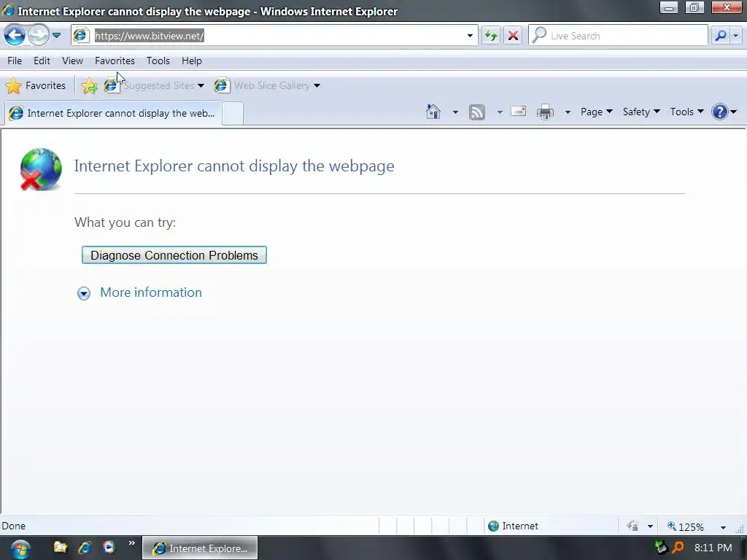Image resolution: width=747 pixels, height=560 pixels.
Task: Click the 125% zoom level button
Action: point(686,526)
